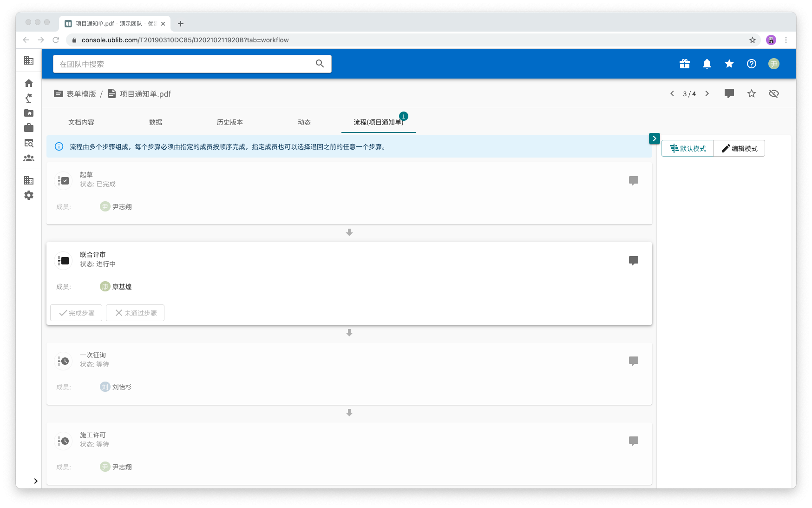
Task: Open settings gear in left sidebar
Action: pyautogui.click(x=29, y=195)
